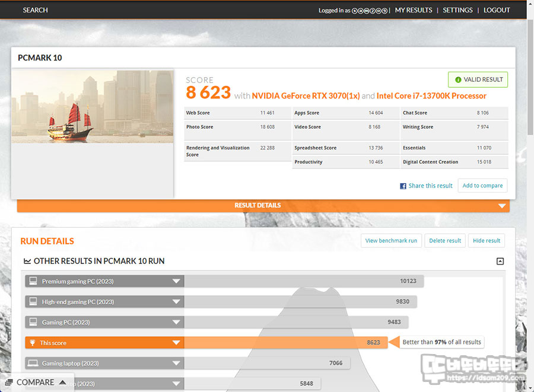Image resolution: width=534 pixels, height=392 pixels.
Task: Click the desktop icon on Premium gaming PC row
Action: tap(33, 281)
